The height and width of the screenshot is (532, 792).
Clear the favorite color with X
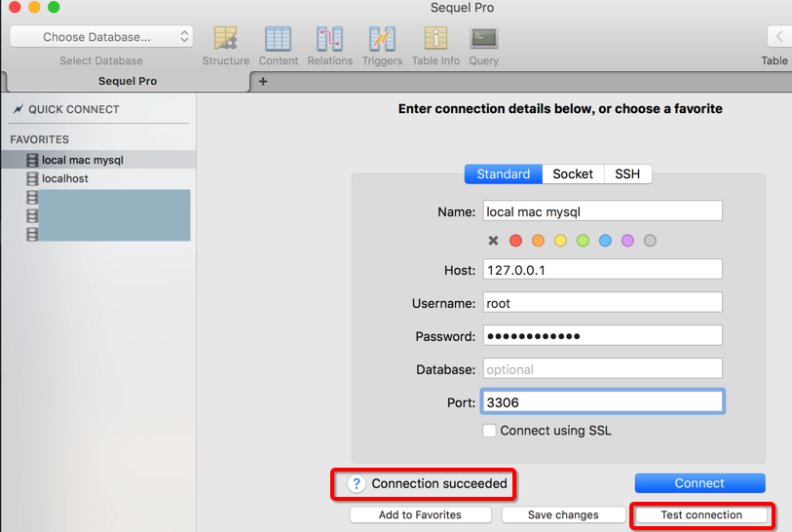tap(494, 241)
